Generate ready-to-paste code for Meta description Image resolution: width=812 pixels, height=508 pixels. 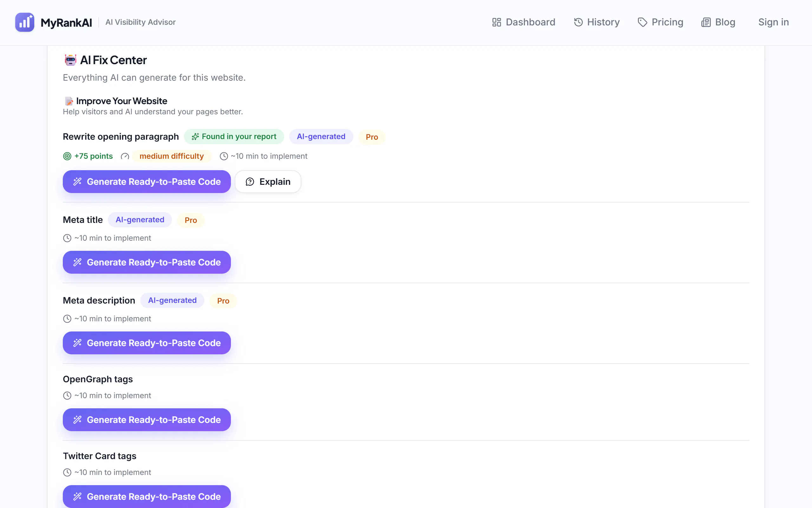click(x=147, y=343)
